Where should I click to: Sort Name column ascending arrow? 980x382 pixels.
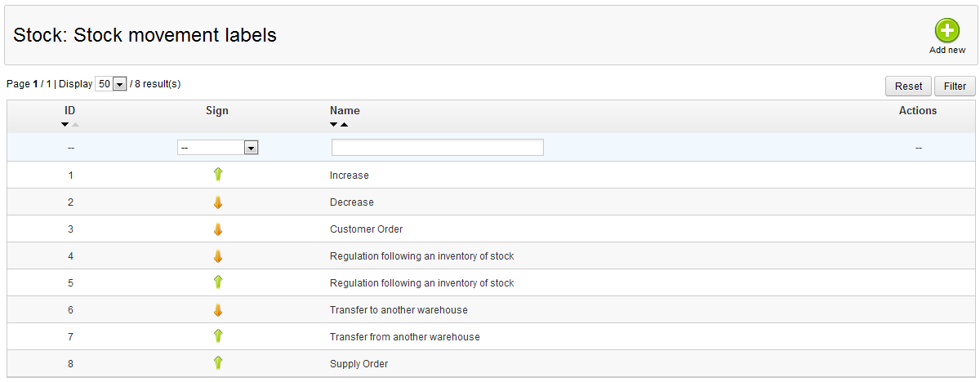pos(344,125)
